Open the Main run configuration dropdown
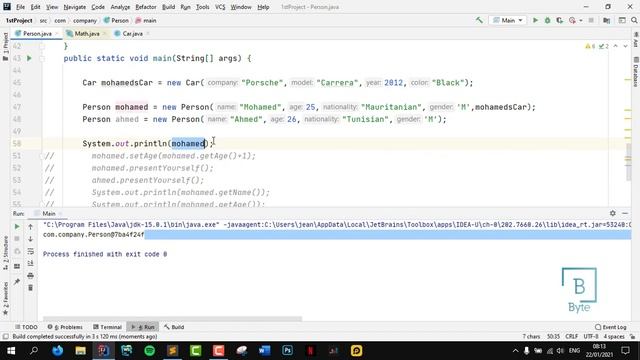 click(x=508, y=20)
